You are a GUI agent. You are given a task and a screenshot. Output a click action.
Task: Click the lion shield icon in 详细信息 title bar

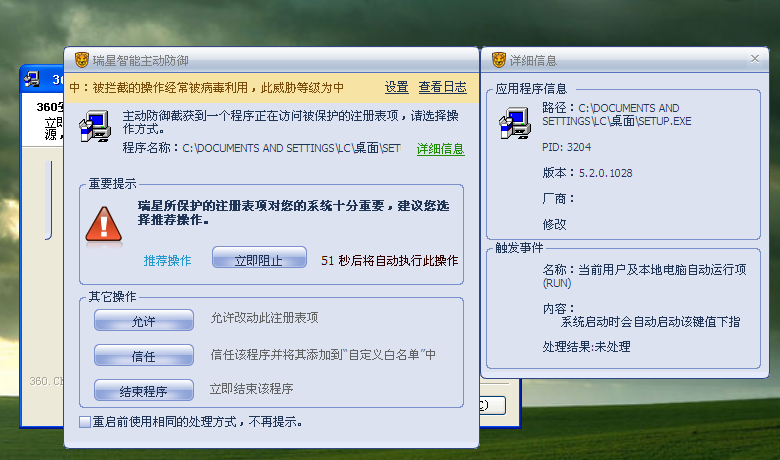pos(498,60)
